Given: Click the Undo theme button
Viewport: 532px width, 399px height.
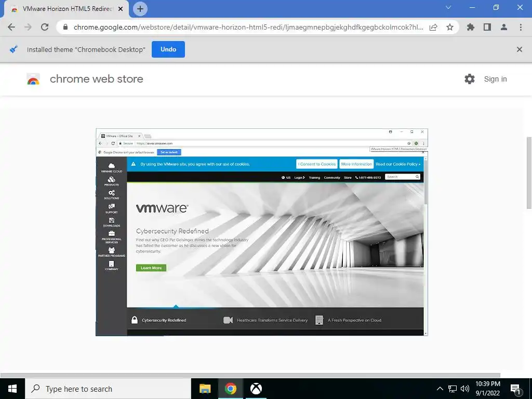Looking at the screenshot, I should 168,49.
